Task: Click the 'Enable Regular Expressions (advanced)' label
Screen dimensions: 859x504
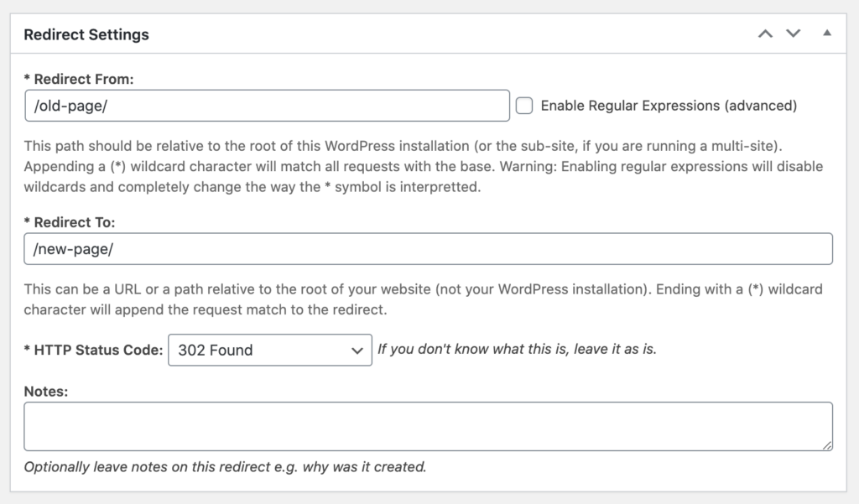Action: pos(669,106)
